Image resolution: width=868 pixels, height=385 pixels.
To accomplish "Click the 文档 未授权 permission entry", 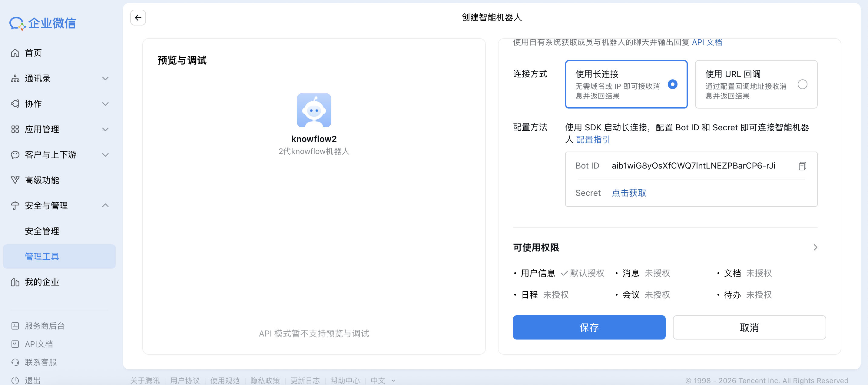I will 744,273.
